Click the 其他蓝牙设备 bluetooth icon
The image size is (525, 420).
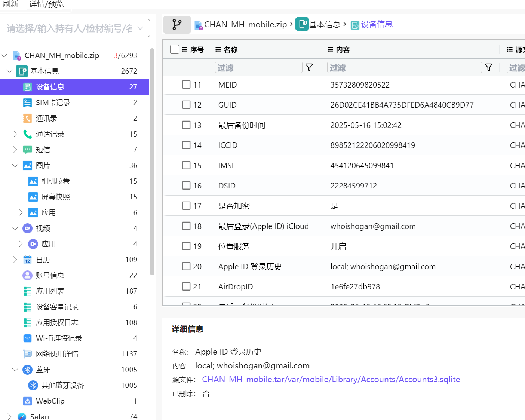click(x=33, y=385)
